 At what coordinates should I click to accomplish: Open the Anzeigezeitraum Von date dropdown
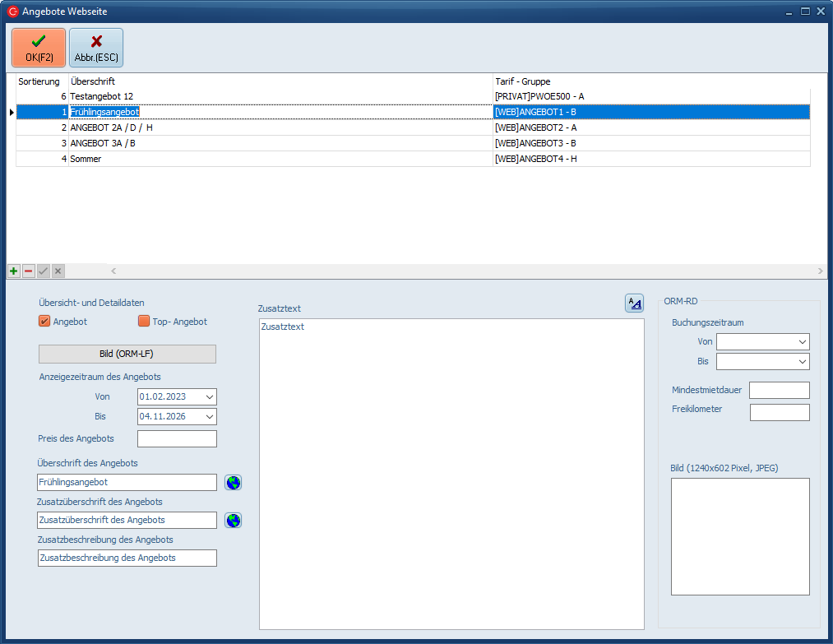(x=209, y=397)
